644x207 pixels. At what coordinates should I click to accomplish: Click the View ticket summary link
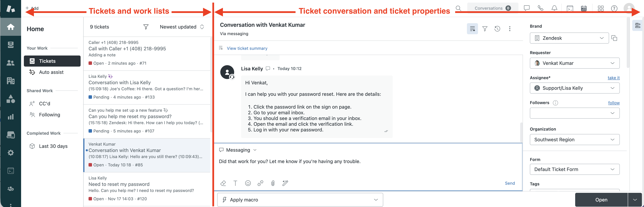point(247,48)
